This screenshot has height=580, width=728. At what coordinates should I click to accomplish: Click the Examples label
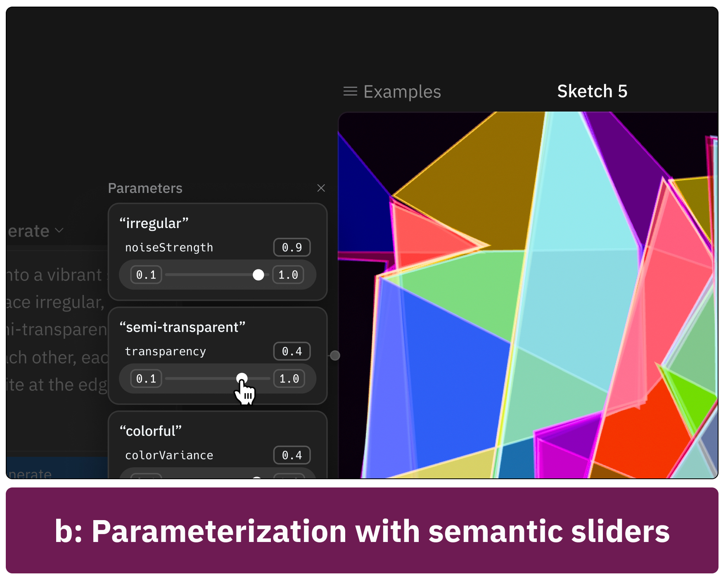(x=402, y=92)
